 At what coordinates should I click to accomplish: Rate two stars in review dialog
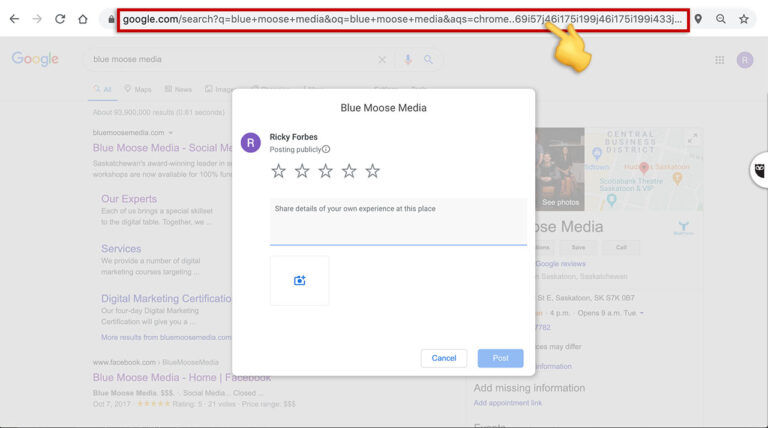tap(302, 171)
